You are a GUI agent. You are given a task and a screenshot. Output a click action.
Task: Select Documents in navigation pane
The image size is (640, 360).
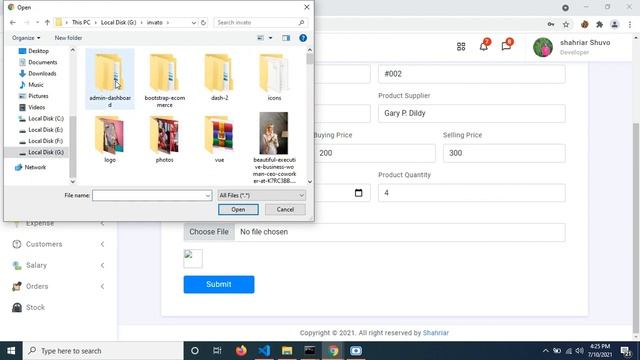tap(42, 62)
